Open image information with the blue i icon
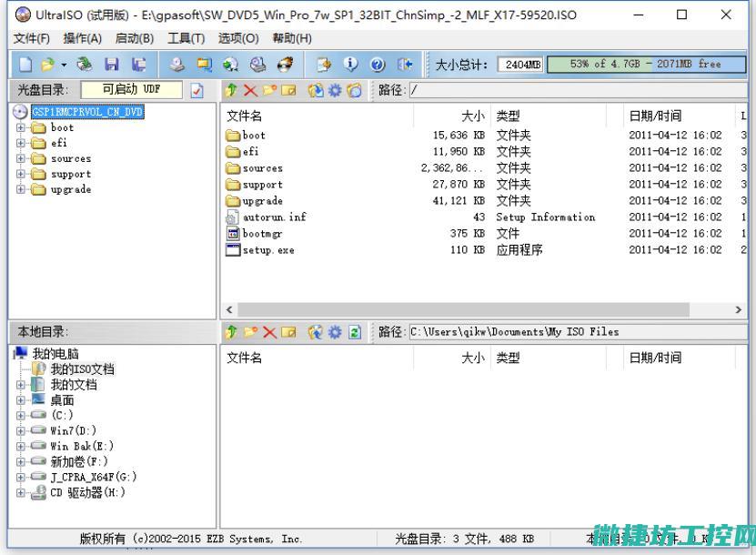The height and width of the screenshot is (555, 756). (x=350, y=64)
